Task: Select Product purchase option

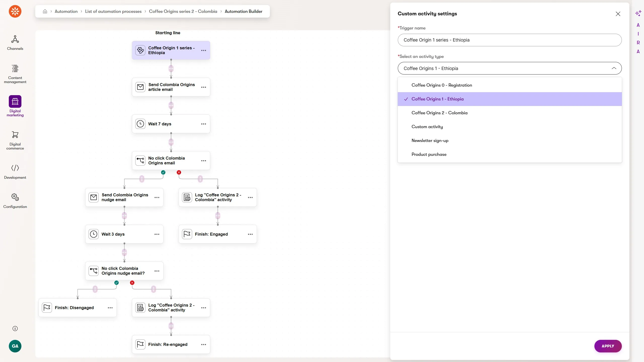Action: 429,154
